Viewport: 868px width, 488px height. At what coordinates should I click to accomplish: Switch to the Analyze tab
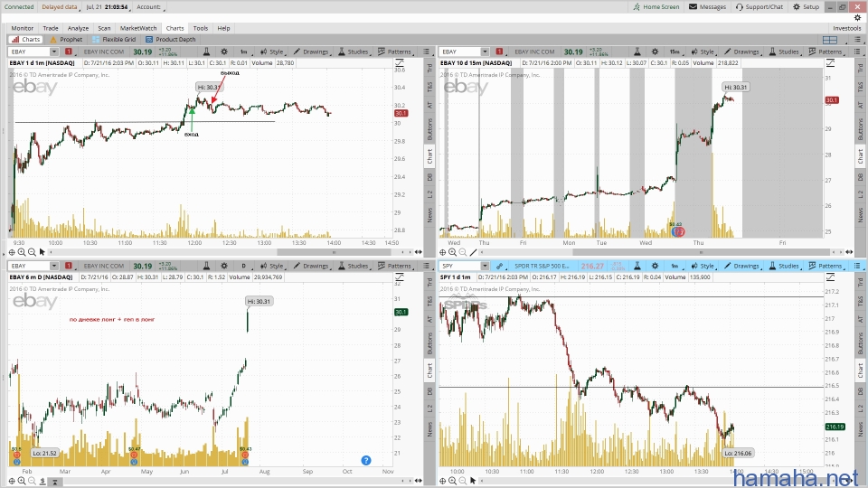tap(78, 28)
